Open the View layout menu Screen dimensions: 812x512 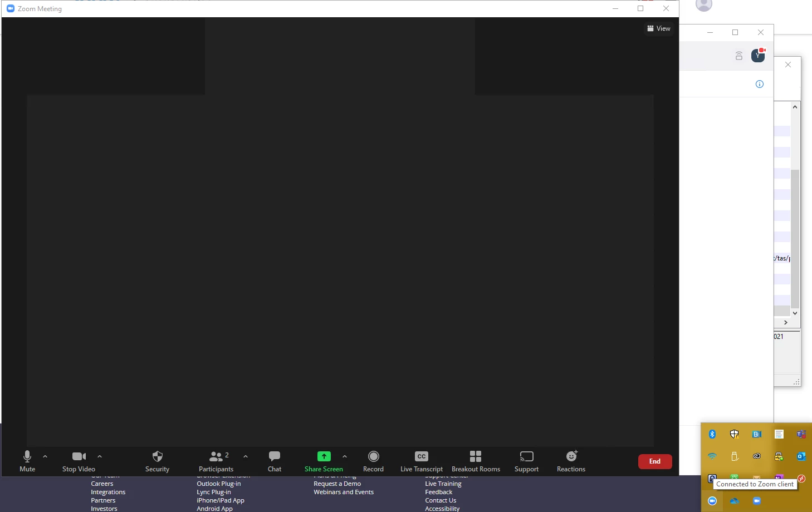pos(659,28)
